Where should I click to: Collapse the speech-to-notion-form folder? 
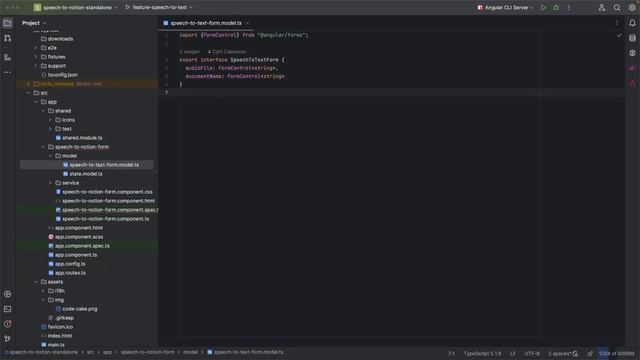pos(43,147)
